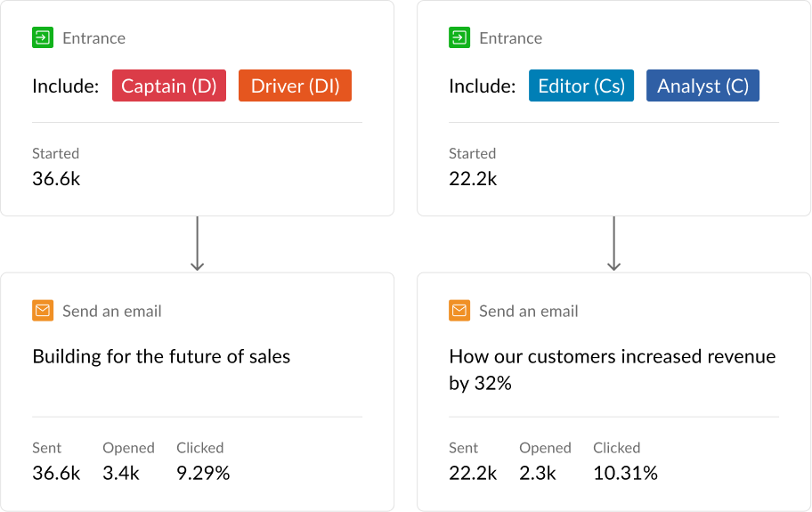Click the green Entrance icon in right card

(459, 38)
